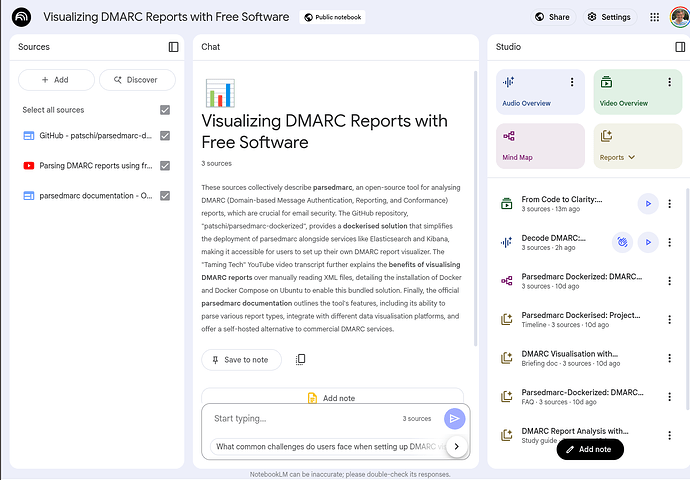
Task: Open the Google apps grid icon
Action: 654,17
